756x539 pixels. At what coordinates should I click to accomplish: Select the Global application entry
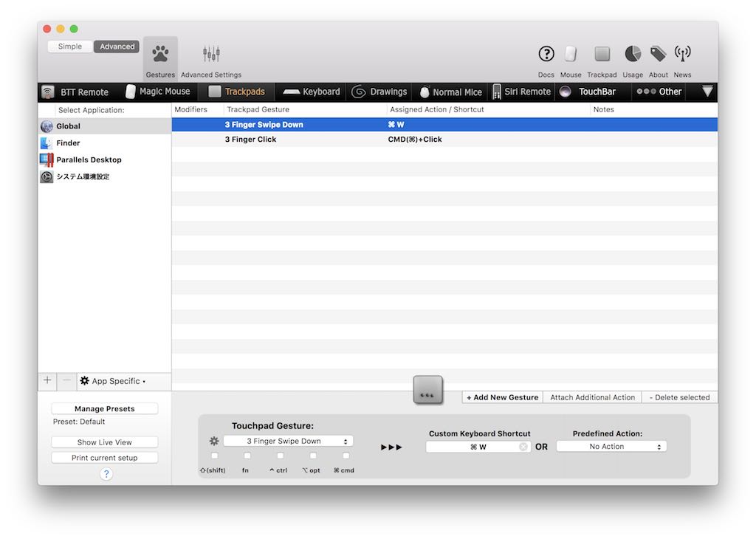coord(105,126)
